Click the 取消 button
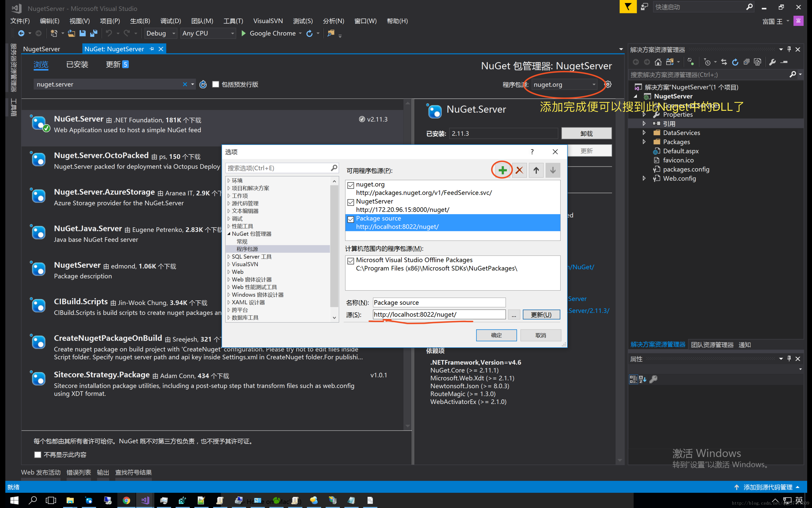Screen dimensions: 812x508 [x=541, y=335]
